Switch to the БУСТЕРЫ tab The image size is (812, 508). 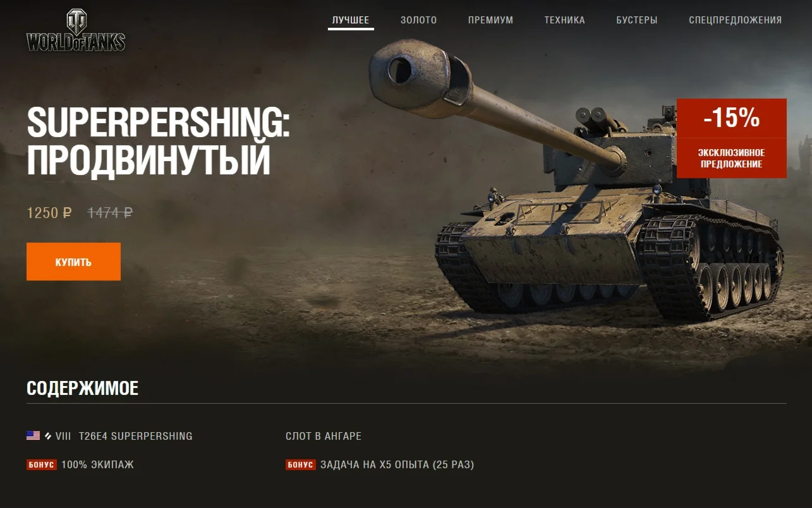637,20
